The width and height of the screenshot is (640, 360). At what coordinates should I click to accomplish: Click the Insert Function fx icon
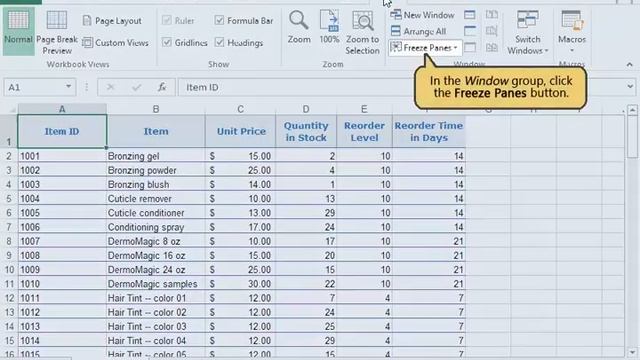(x=162, y=87)
